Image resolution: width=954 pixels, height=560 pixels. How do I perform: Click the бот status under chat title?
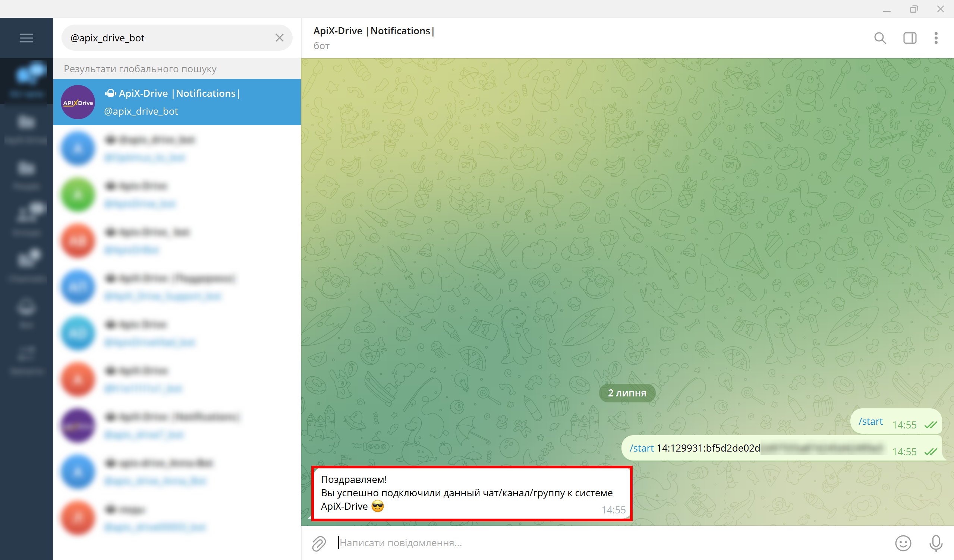[x=321, y=46]
